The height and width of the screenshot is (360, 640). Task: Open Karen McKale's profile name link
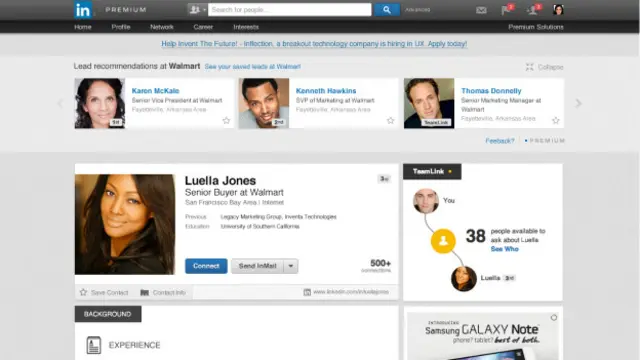tap(156, 91)
